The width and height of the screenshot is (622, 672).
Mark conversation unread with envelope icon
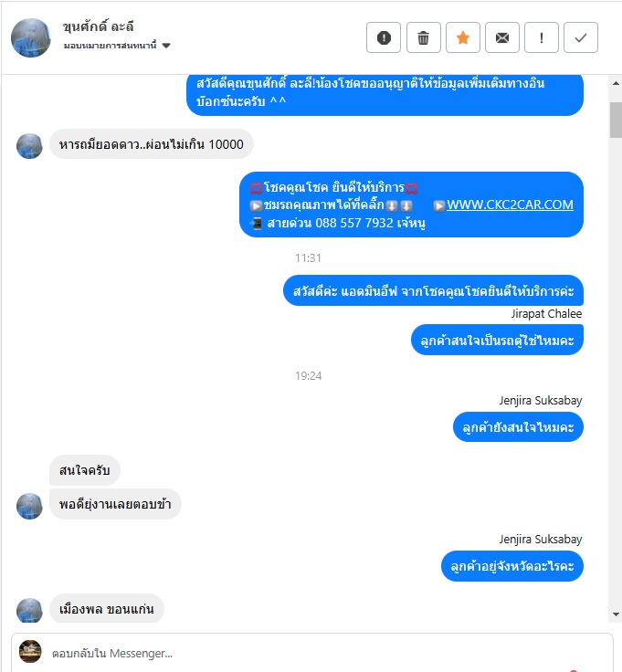click(502, 37)
